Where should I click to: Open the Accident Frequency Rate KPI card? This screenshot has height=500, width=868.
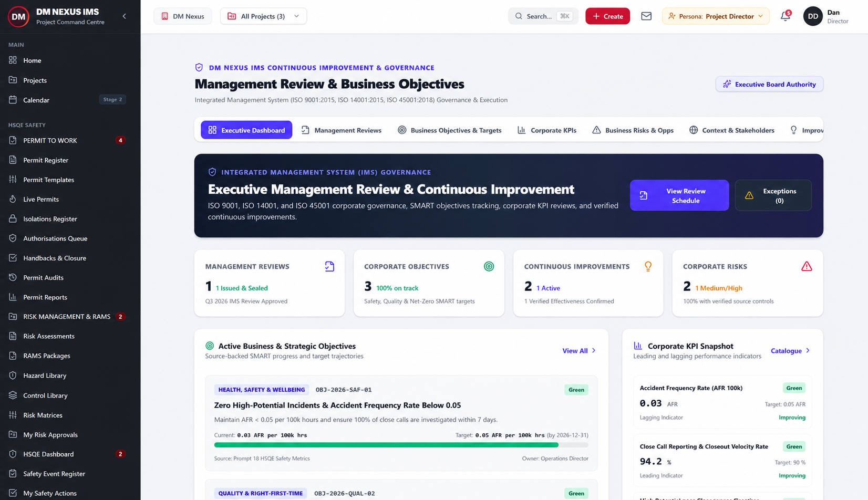[x=722, y=402]
